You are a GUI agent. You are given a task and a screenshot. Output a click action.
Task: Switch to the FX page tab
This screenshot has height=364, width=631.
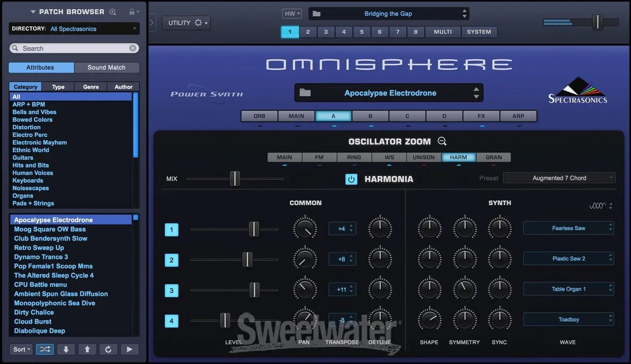(481, 116)
